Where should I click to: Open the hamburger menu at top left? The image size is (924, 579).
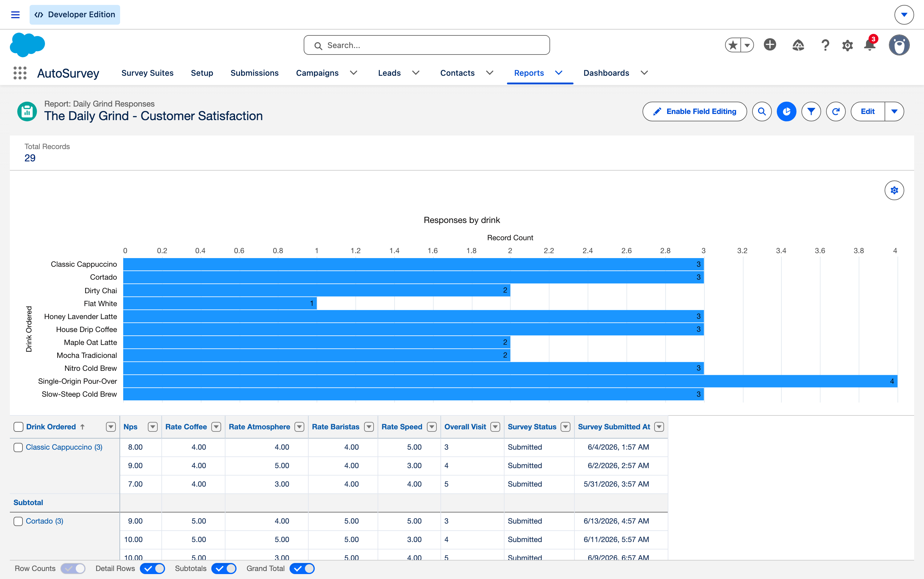pos(15,14)
